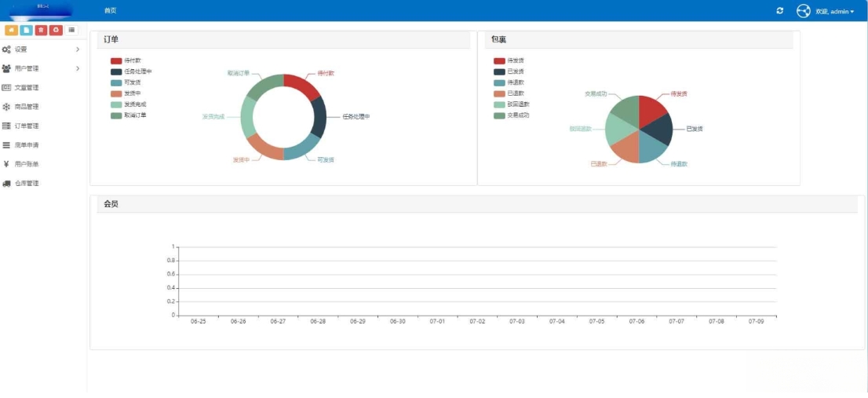Viewport: 868px width, 398px height.
Task: Toggle 交易成功 legend in the 包裹 chart
Action: [x=511, y=115]
